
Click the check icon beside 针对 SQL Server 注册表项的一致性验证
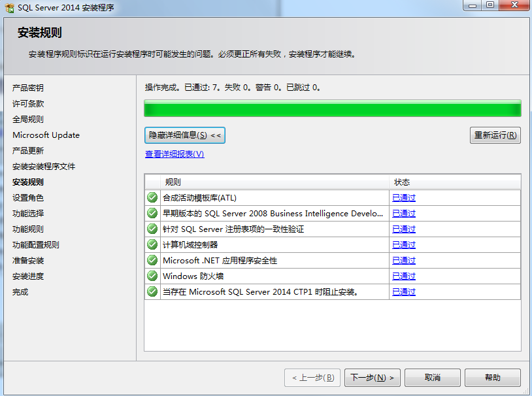click(152, 229)
